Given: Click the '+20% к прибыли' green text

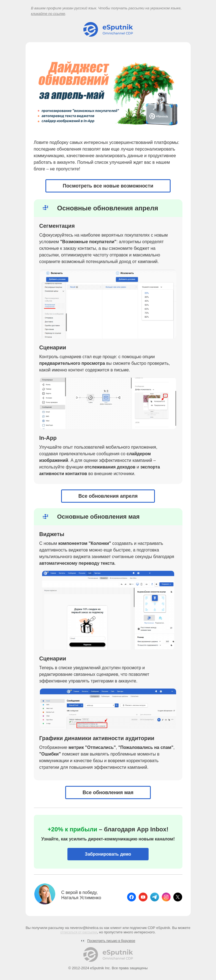Looking at the screenshot, I should coord(72,829).
